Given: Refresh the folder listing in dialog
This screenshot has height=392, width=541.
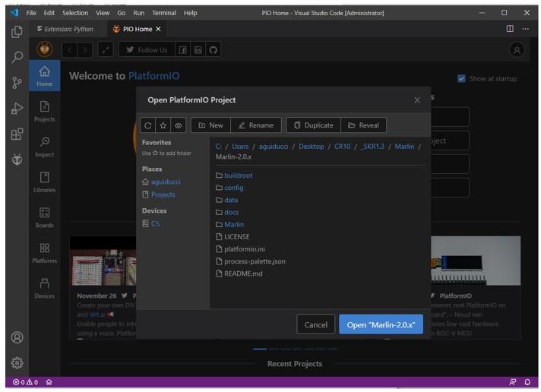Looking at the screenshot, I should (x=147, y=125).
